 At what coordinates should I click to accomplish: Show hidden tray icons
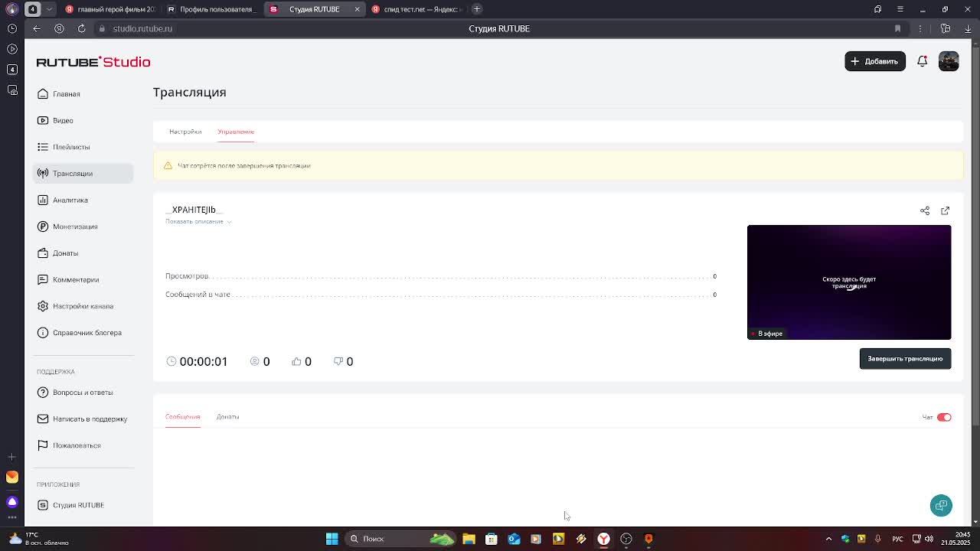coord(828,539)
